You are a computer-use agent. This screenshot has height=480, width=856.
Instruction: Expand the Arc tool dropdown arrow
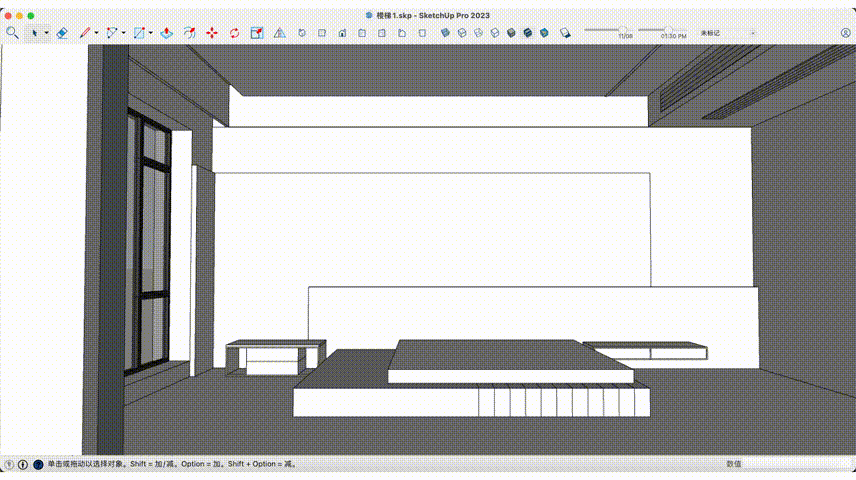tap(123, 33)
